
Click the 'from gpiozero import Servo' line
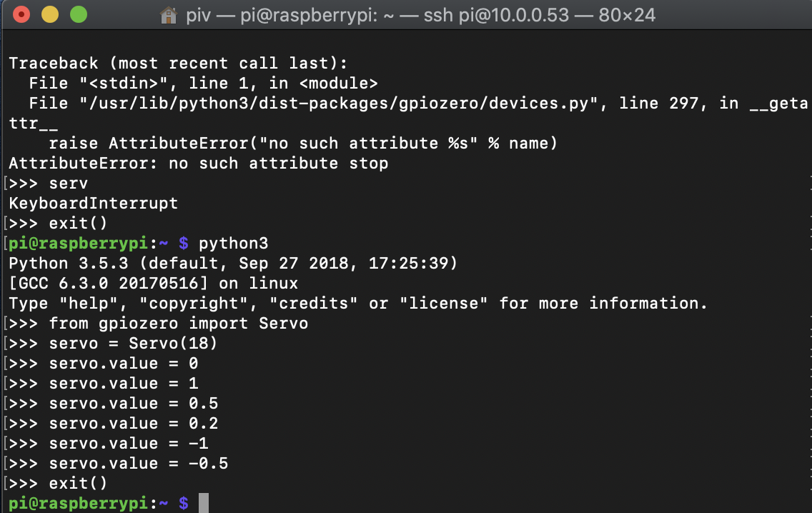tap(179, 324)
